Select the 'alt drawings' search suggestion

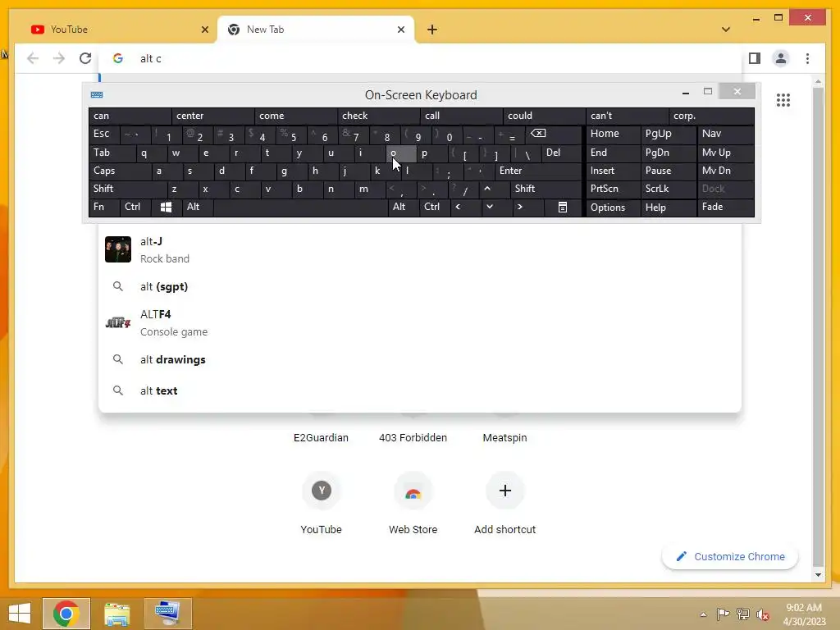(x=420, y=359)
